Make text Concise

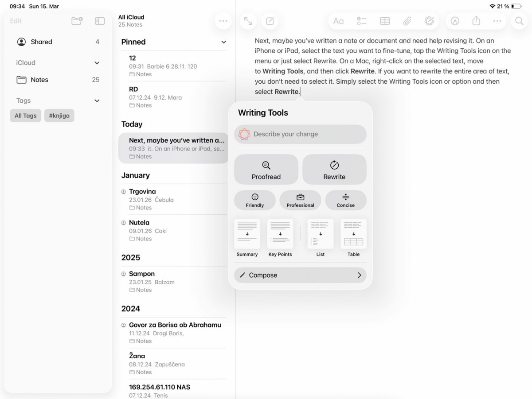point(346,200)
